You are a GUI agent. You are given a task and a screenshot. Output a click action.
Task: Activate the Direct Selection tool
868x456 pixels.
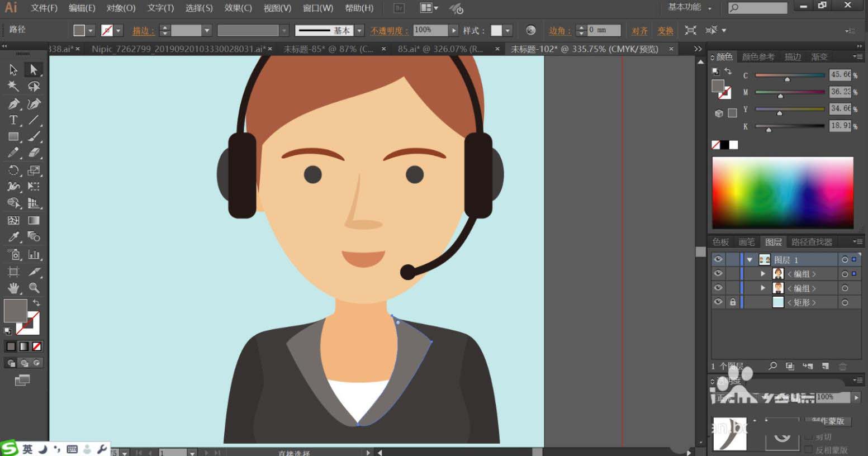tap(34, 70)
